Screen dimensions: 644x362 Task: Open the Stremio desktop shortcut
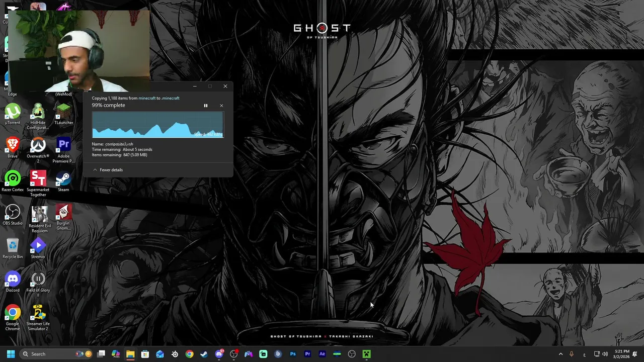click(38, 248)
